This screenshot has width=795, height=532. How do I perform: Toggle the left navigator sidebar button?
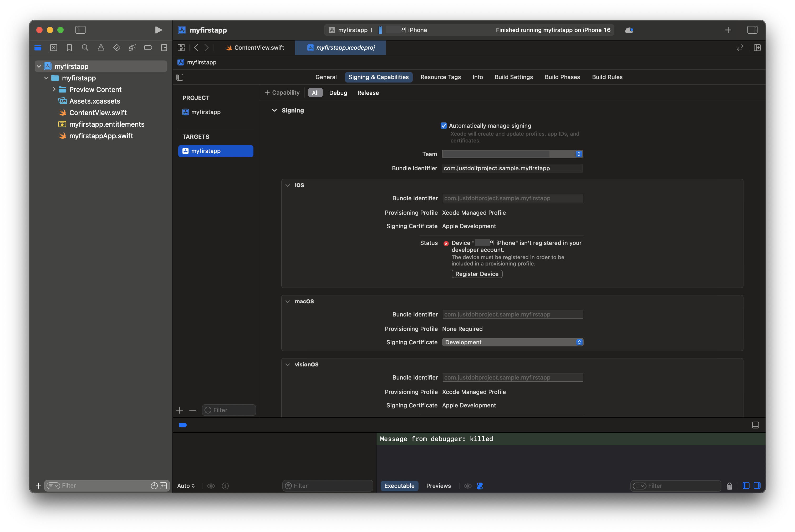coord(80,30)
